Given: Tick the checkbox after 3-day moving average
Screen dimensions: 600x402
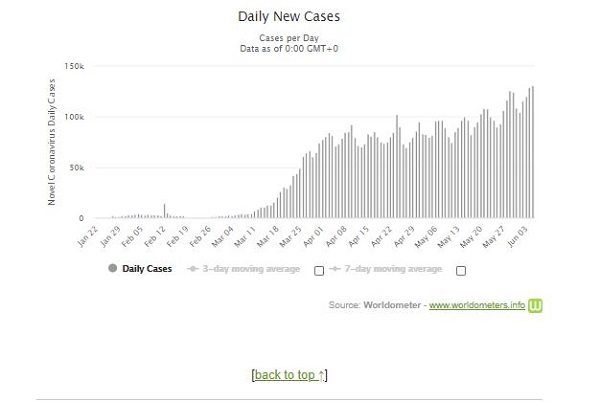Looking at the screenshot, I should coord(318,270).
